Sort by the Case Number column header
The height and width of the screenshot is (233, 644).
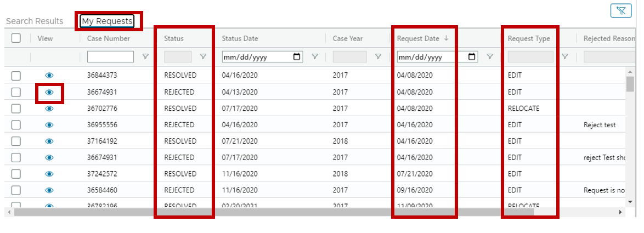pos(109,38)
